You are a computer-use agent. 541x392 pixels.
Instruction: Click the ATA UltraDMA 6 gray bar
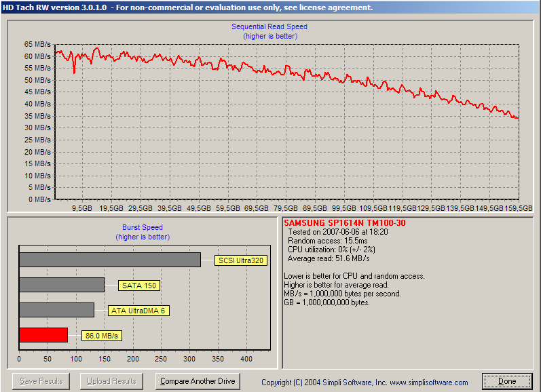(56, 310)
